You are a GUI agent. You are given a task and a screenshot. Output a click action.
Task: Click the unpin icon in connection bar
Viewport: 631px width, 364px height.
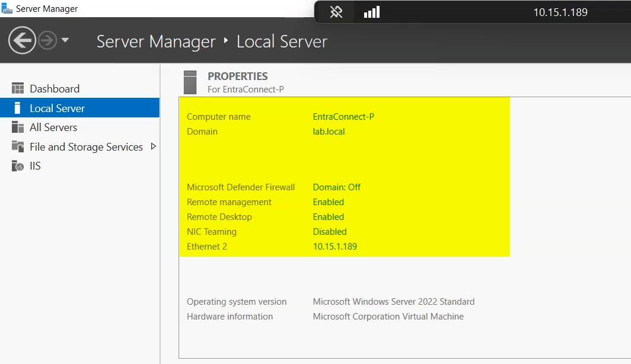click(x=336, y=12)
